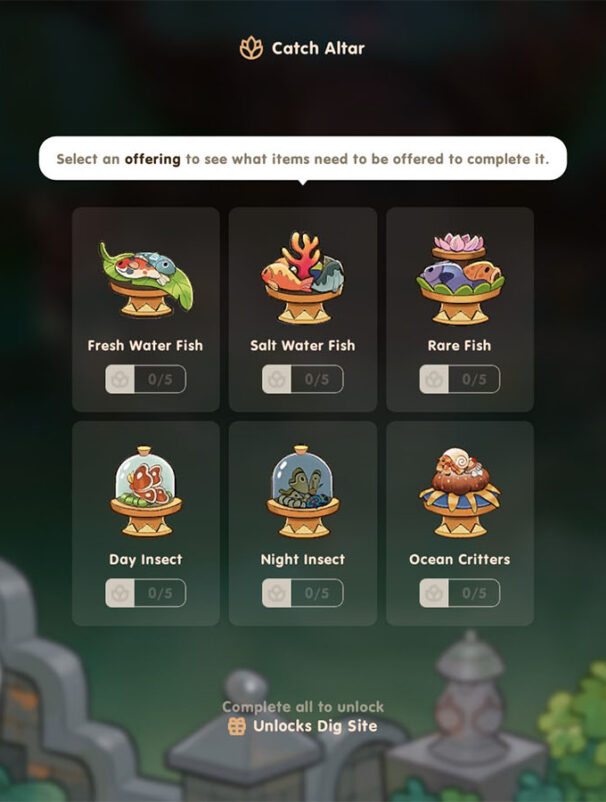The width and height of the screenshot is (606, 802).
Task: Click the Catch Altar title text
Action: 318,48
